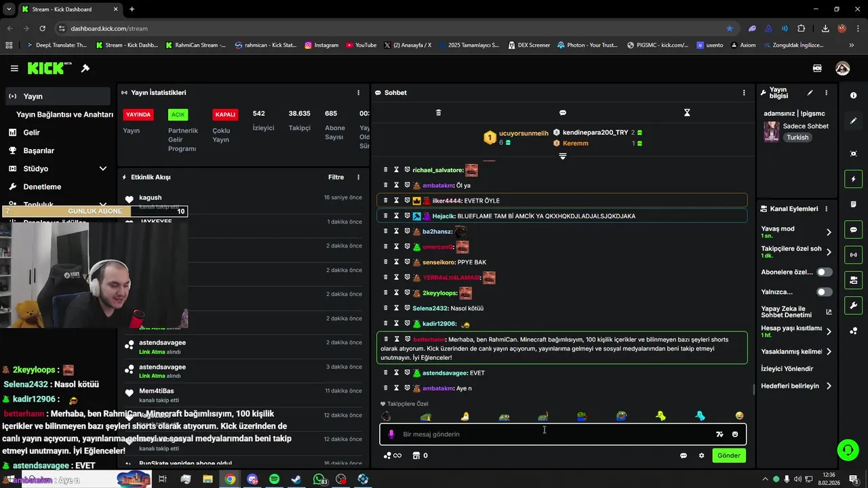868x488 pixels.
Task: Click the Filtre button in Etkinlik Akışı
Action: [x=336, y=178]
